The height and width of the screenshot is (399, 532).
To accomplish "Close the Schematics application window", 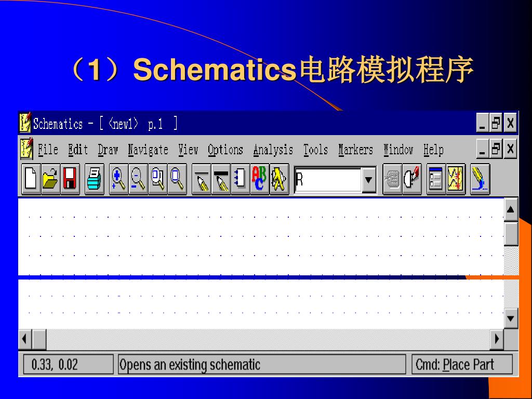I will pos(510,123).
